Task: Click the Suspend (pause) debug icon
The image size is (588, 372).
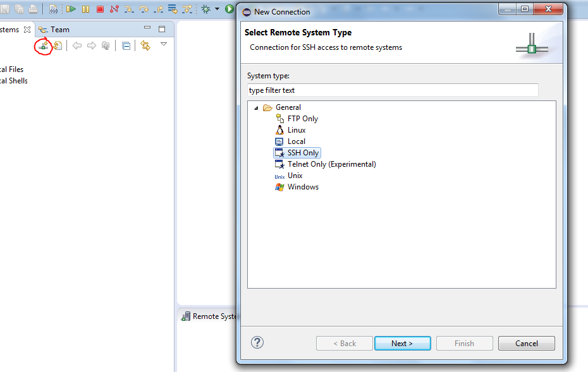Action: (x=85, y=9)
